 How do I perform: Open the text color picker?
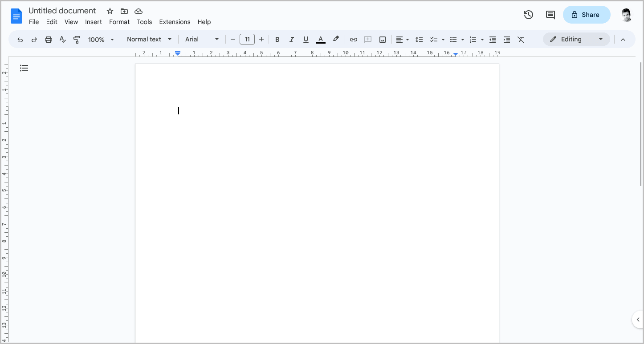(x=320, y=39)
